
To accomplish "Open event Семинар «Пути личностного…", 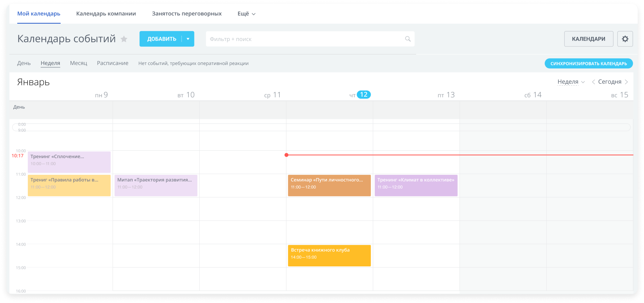I will (x=329, y=185).
